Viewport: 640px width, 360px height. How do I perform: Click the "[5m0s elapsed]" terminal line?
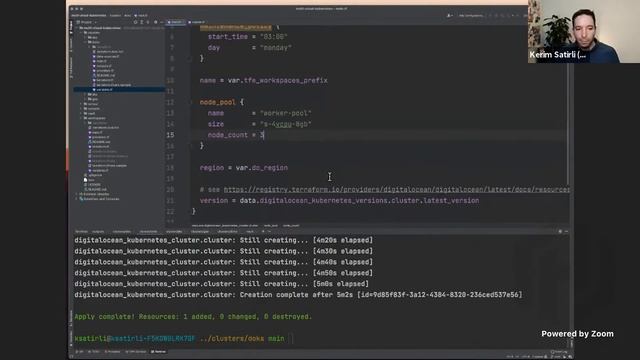click(221, 284)
